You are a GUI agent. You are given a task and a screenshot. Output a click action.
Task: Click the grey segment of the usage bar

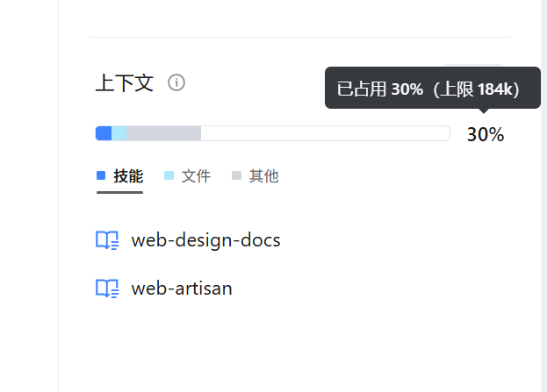pyautogui.click(x=163, y=133)
